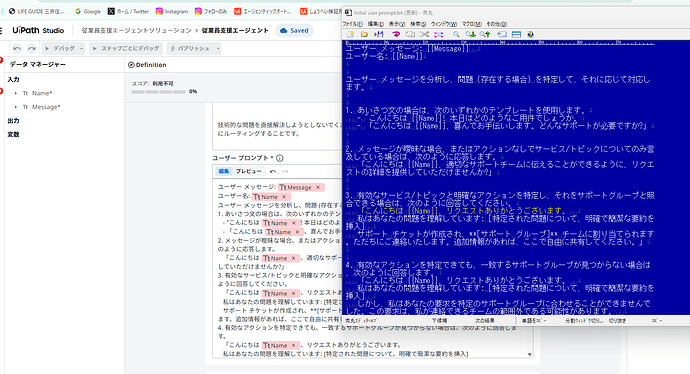Expand the Message* input tree item

point(16,107)
